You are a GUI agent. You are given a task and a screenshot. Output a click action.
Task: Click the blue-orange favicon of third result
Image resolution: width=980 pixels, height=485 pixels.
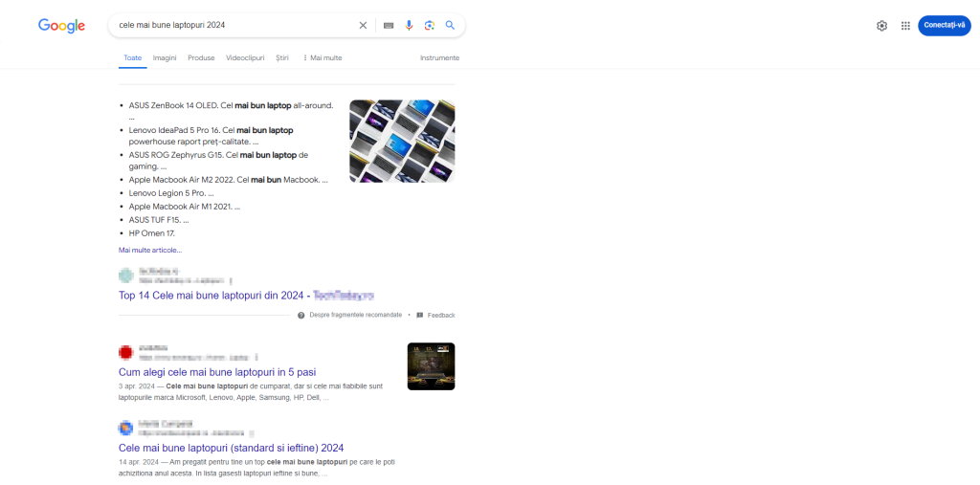coord(125,429)
